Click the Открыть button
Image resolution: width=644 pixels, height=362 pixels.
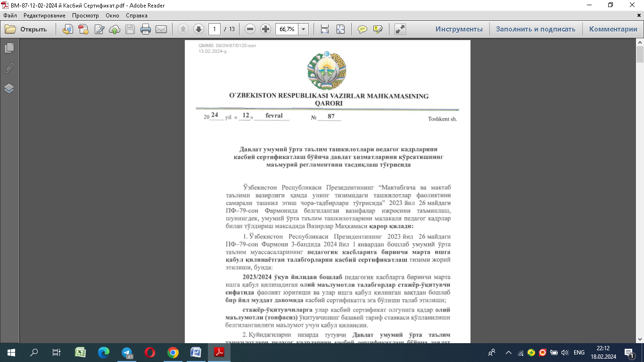click(x=26, y=29)
